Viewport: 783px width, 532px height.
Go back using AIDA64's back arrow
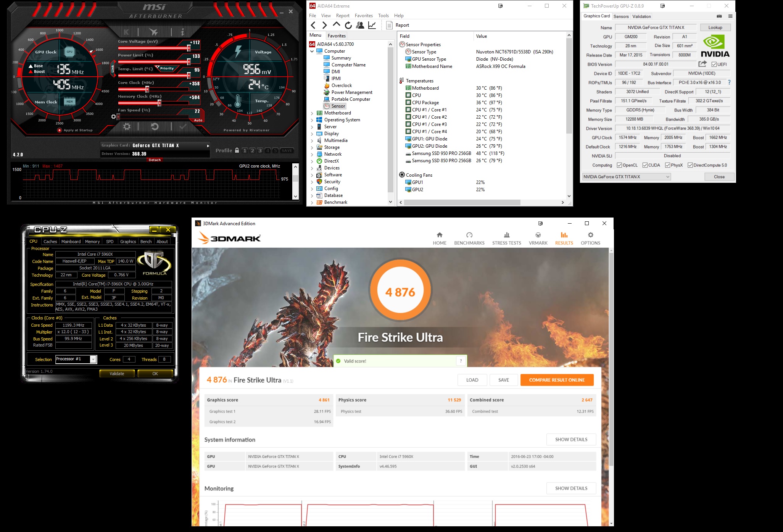[313, 25]
